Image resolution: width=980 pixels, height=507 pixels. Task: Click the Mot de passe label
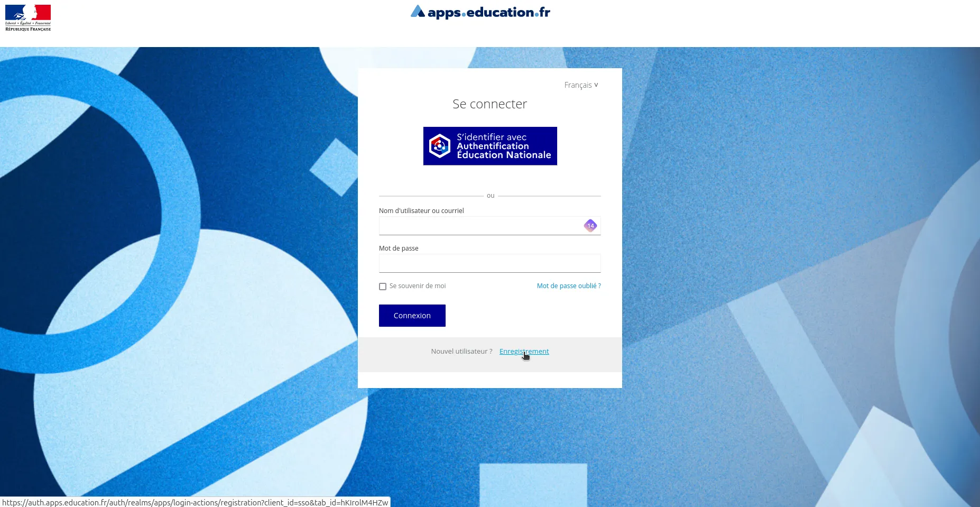pos(399,248)
